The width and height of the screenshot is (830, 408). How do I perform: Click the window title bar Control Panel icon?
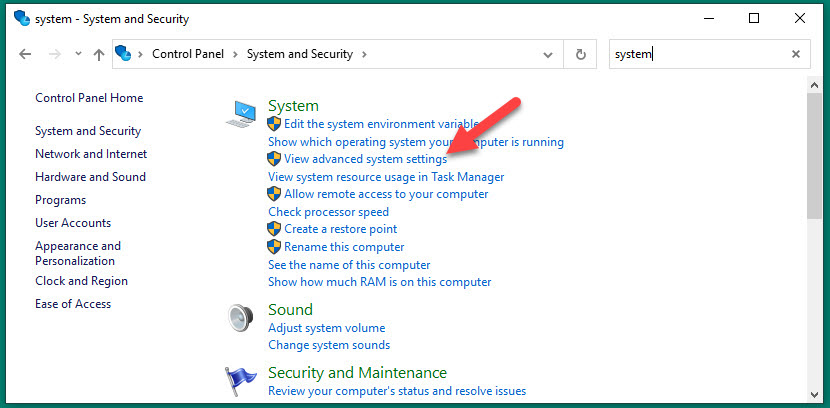[x=22, y=19]
